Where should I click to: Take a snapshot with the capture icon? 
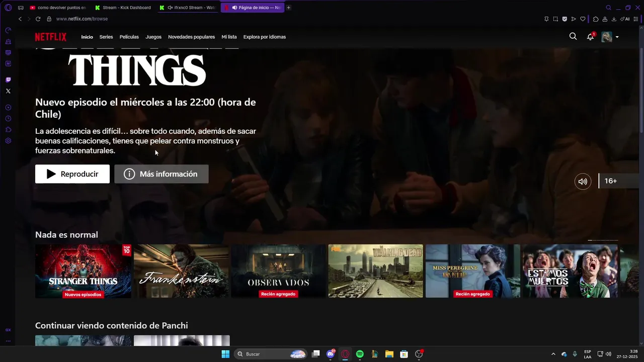(x=555, y=19)
